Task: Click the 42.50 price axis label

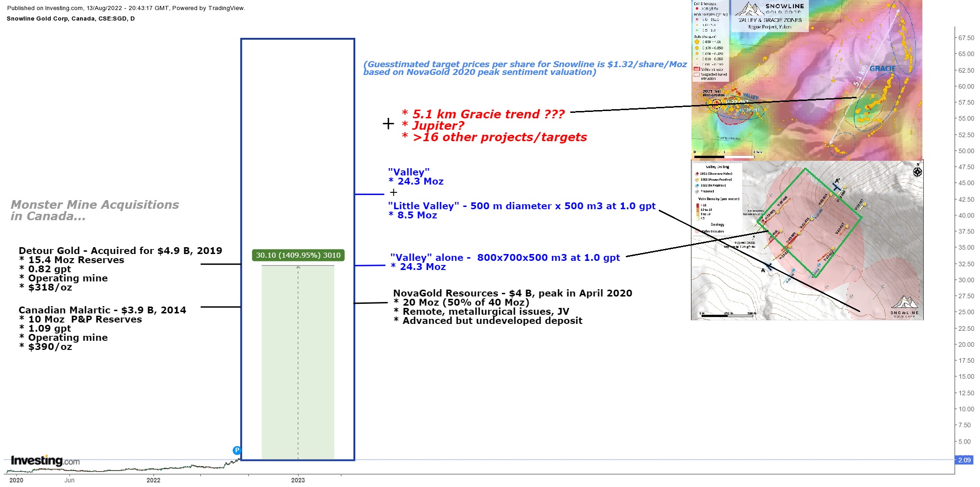Action: [x=966, y=199]
